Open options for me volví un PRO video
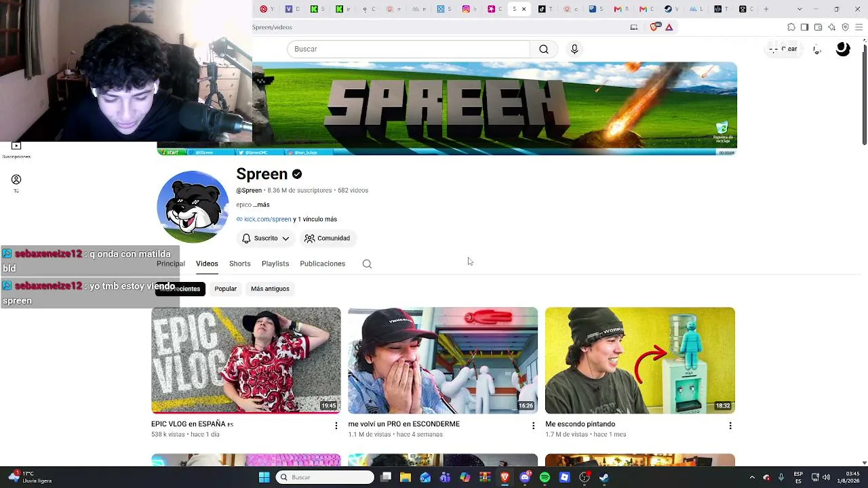The height and width of the screenshot is (488, 868). (533, 426)
